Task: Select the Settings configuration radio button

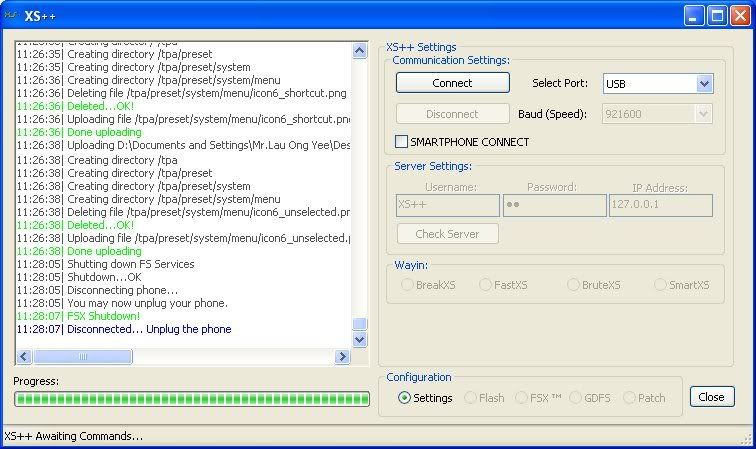Action: tap(404, 397)
